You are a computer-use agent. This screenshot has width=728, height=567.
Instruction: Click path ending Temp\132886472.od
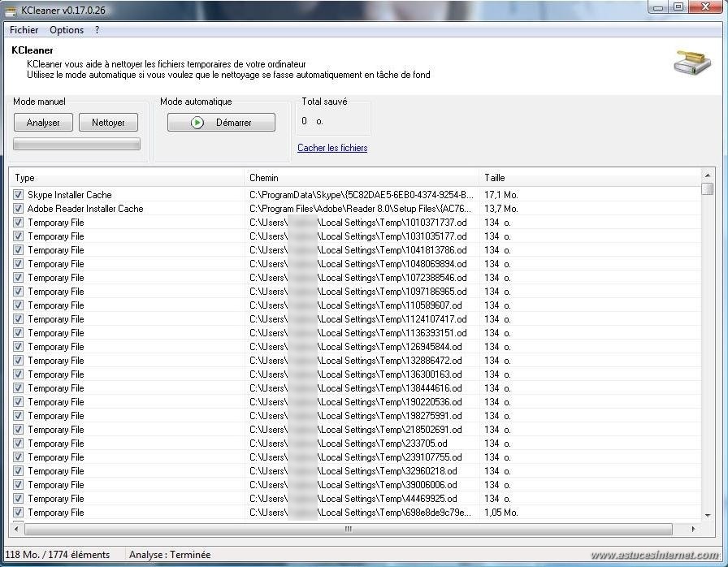[356, 361]
